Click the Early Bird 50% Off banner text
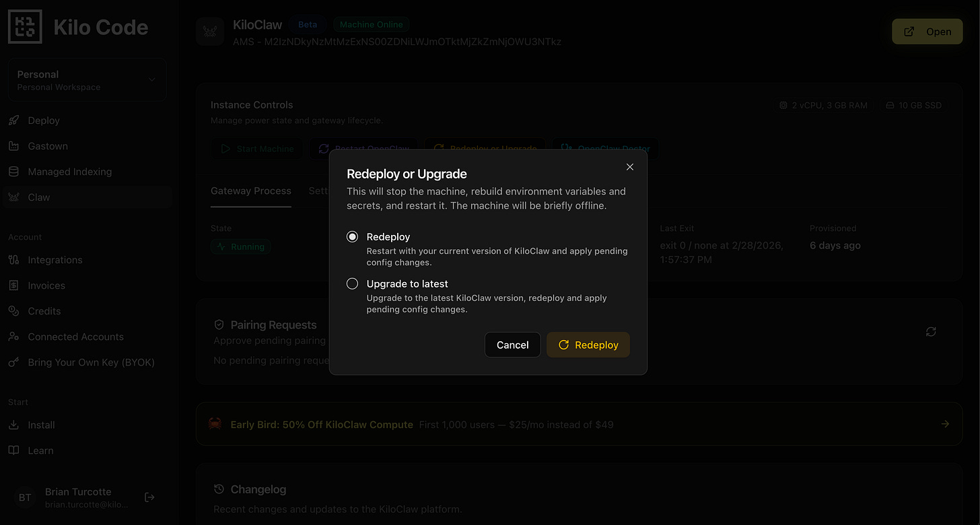The width and height of the screenshot is (980, 525). pyautogui.click(x=322, y=425)
